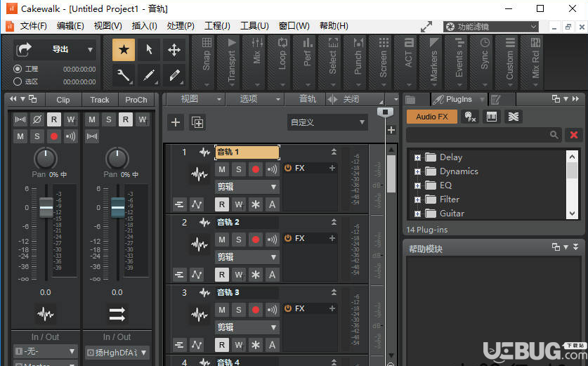Add a new track with plus icon
Viewport: 588px width, 366px height.
click(x=176, y=122)
